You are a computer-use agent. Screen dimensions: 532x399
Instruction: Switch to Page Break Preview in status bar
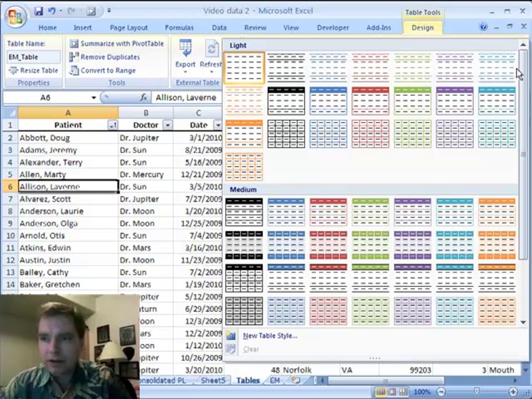point(403,392)
